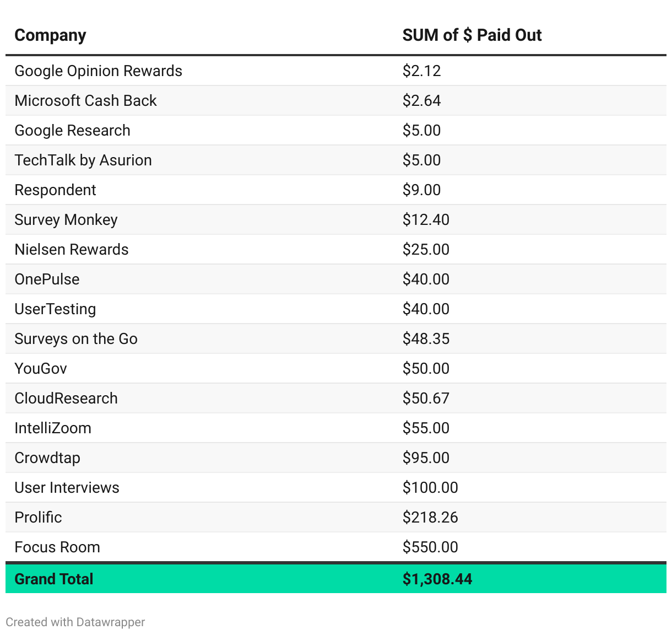Open the Created with Datawrapper link
672x635 pixels.
[x=75, y=622]
